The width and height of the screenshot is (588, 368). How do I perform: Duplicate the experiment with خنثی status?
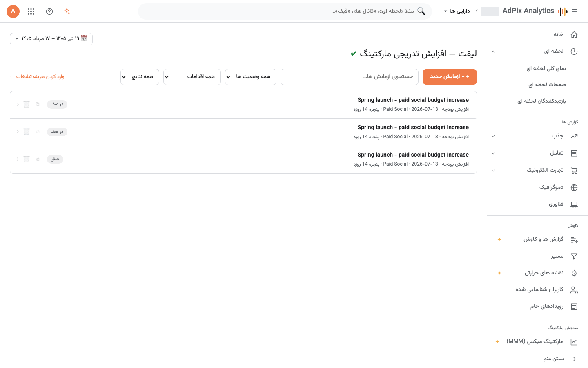[37, 159]
